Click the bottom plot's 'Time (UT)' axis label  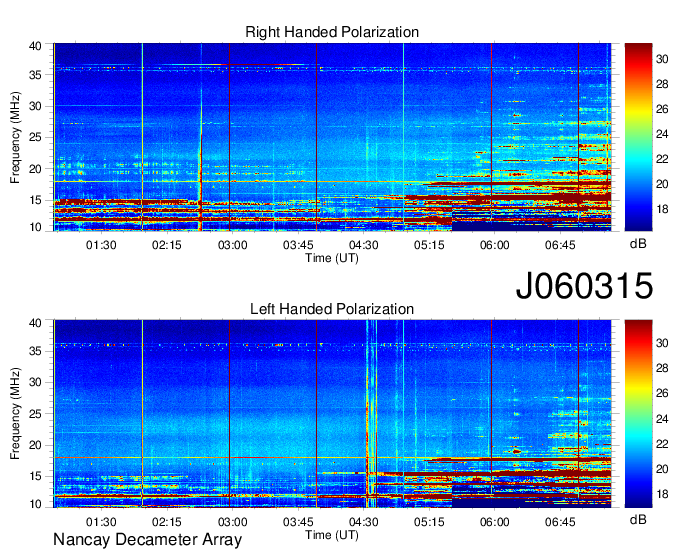tap(332, 535)
